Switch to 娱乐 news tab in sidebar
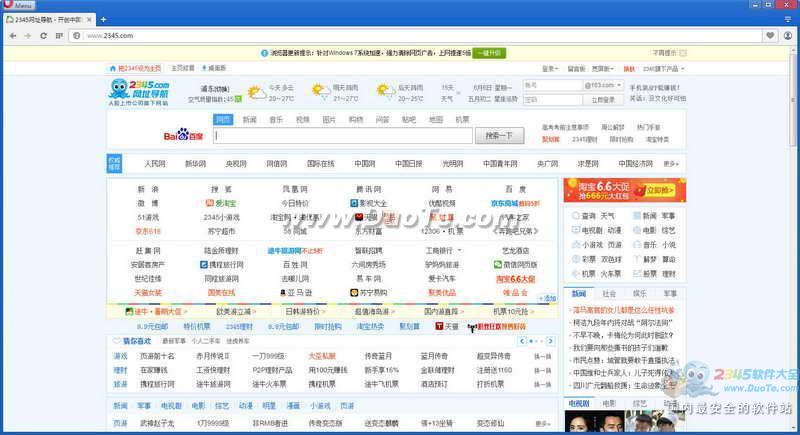 639,294
